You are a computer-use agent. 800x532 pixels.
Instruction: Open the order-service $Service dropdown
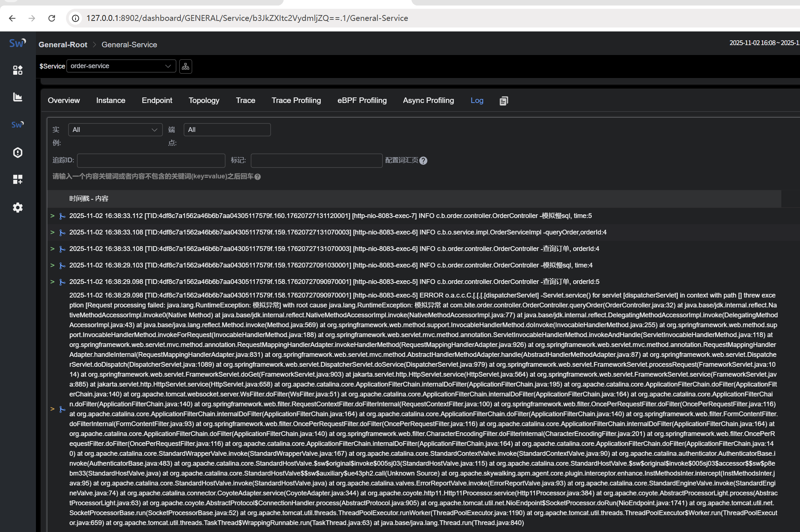point(121,66)
